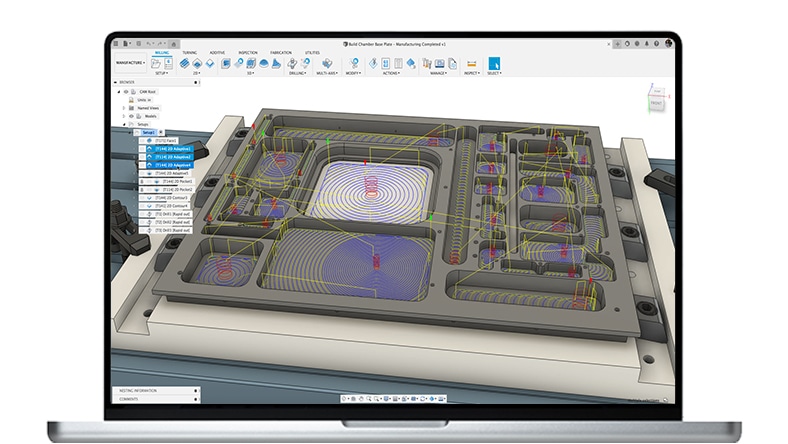Click the Setup1 item in the browser
The width and height of the screenshot is (788, 444).
[148, 132]
